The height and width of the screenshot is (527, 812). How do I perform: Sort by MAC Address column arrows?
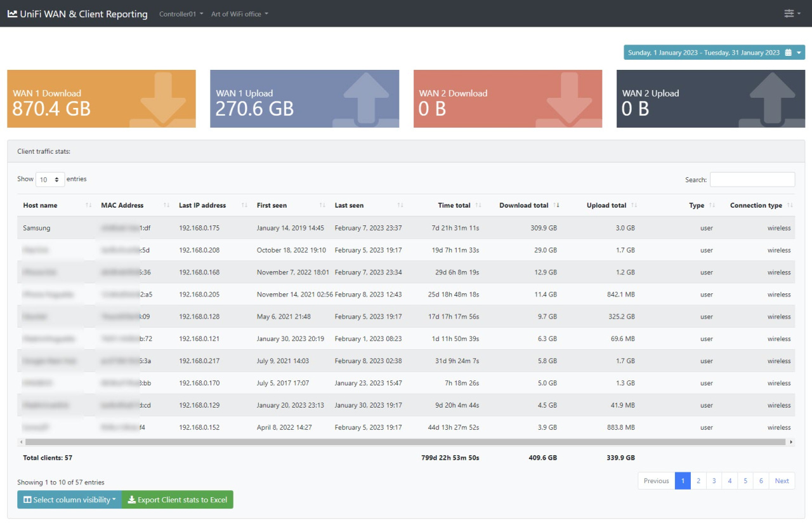click(x=166, y=206)
